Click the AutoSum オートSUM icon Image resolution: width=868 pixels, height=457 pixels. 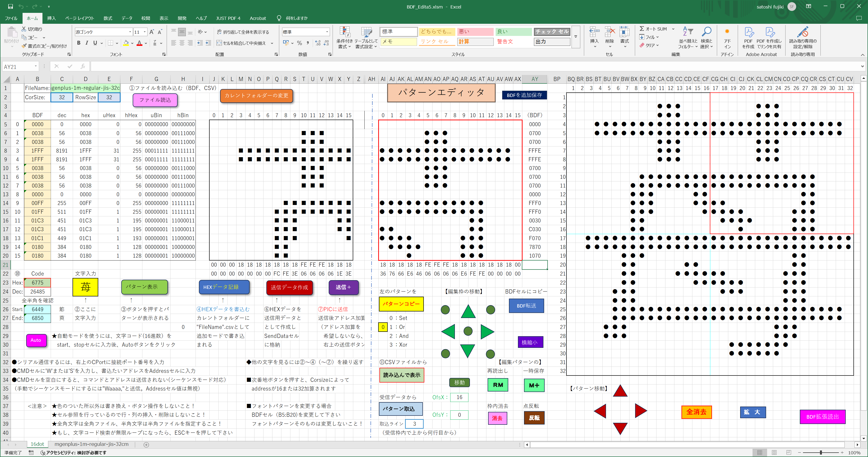coord(642,29)
